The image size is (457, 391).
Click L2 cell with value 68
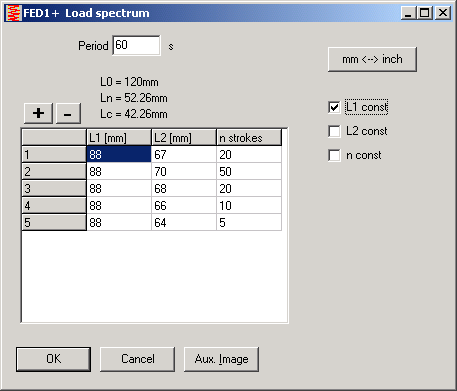click(184, 188)
